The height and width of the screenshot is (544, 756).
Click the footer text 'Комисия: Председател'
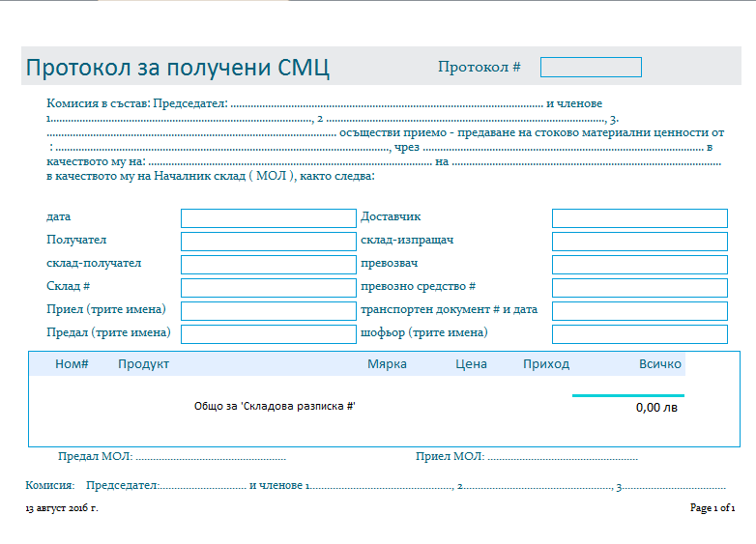click(x=92, y=485)
